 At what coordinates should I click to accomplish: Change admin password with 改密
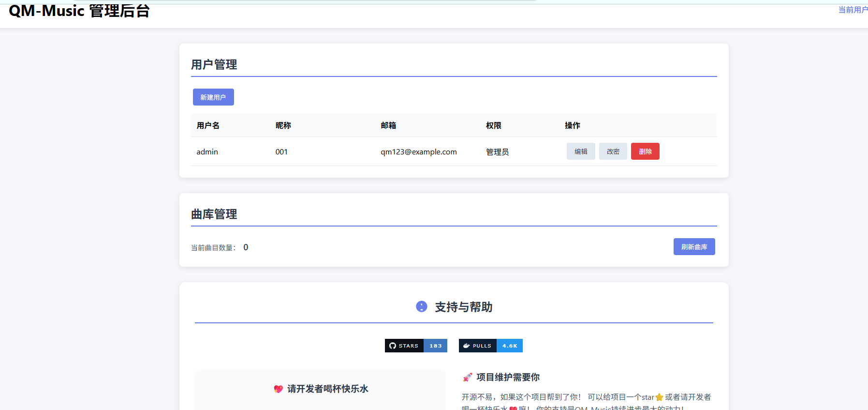[x=613, y=152]
